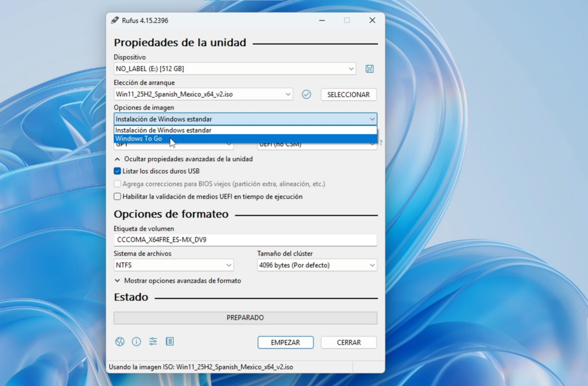
Task: Open the about information icon
Action: tap(136, 341)
